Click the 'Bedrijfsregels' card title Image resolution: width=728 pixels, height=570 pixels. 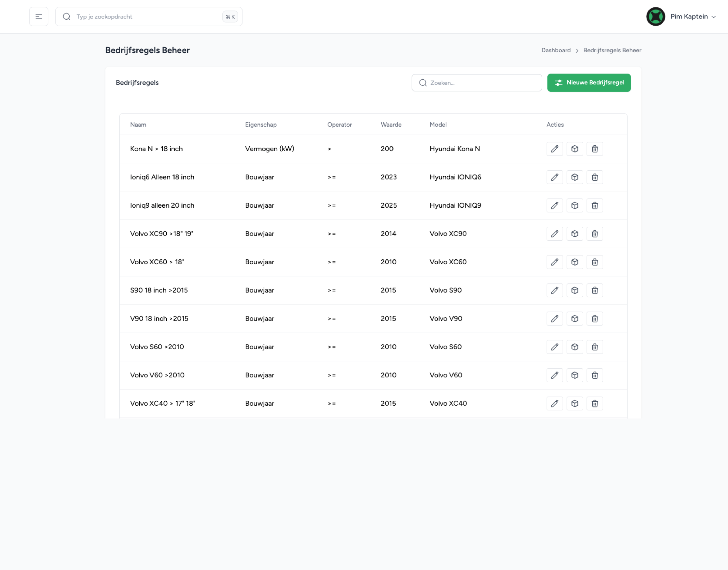[137, 83]
